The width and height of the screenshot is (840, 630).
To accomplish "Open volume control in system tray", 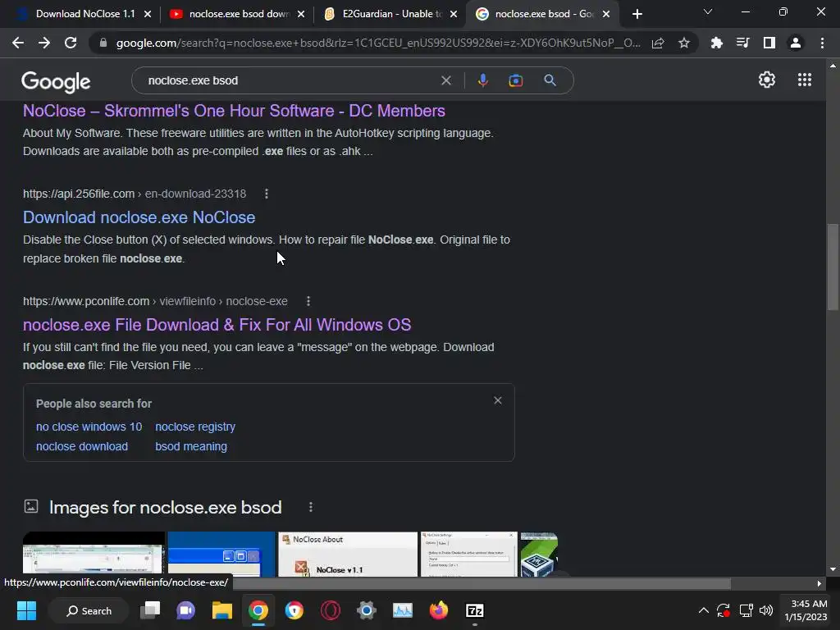I will pyautogui.click(x=766, y=610).
